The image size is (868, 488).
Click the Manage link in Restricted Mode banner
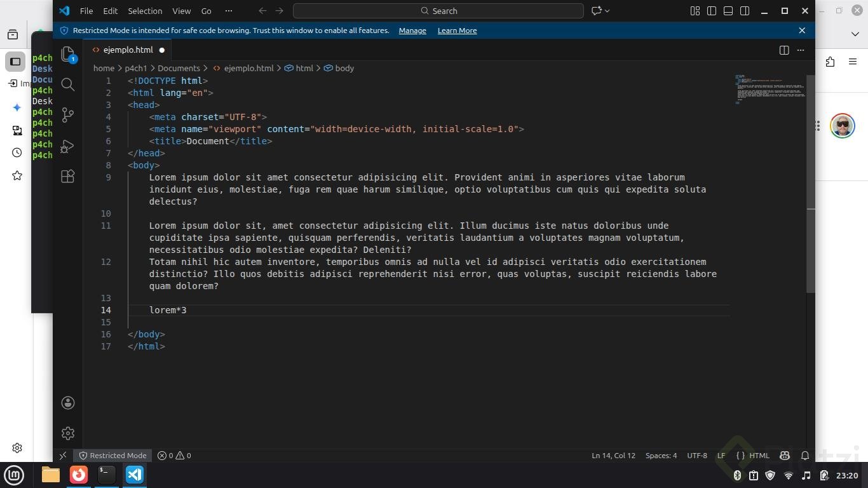click(412, 30)
